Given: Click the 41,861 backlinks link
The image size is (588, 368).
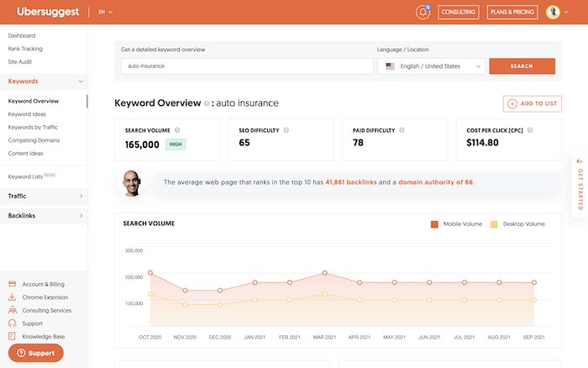Looking at the screenshot, I should click(350, 182).
